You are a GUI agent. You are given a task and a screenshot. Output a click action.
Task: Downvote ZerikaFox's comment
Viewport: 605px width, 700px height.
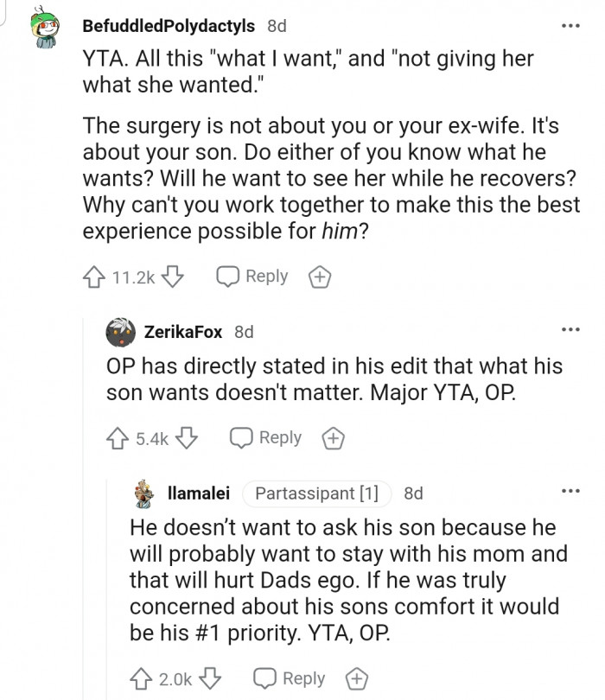click(188, 438)
